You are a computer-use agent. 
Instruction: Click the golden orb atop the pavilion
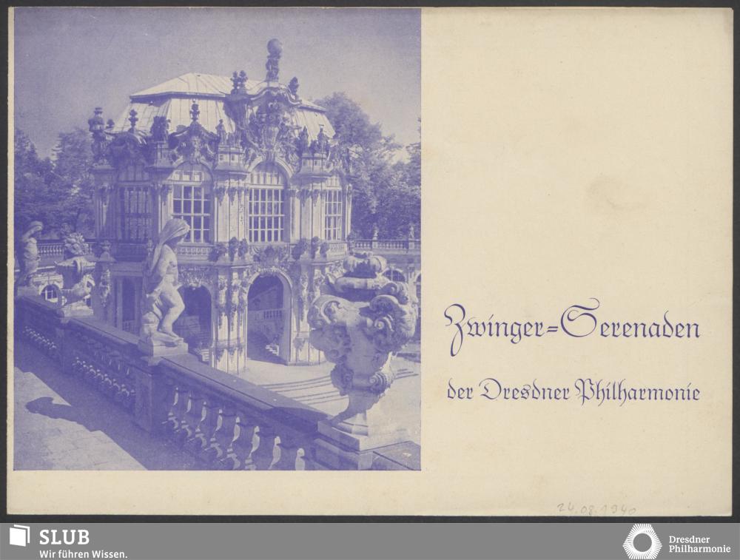275,47
